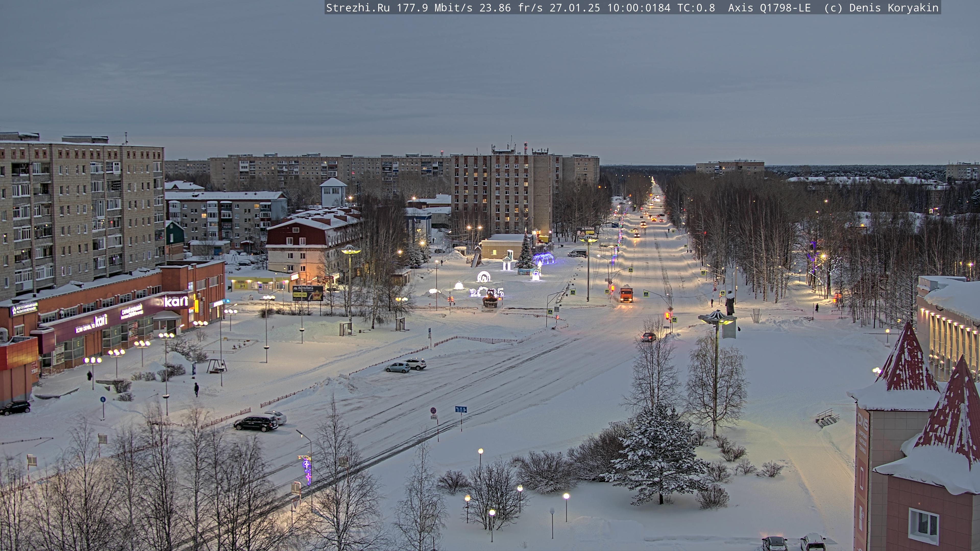Viewport: 980px width, 551px height.
Task: Select the 27.01.25 date stamp
Action: [x=575, y=8]
